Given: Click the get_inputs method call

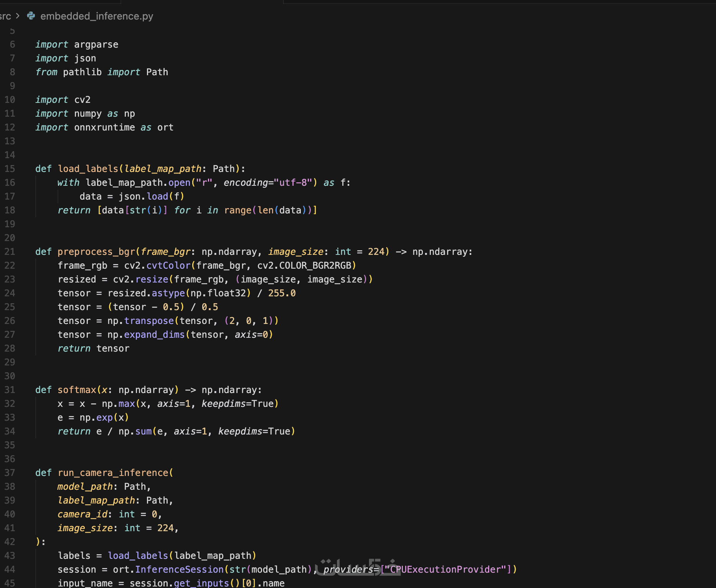Looking at the screenshot, I should coord(201,583).
